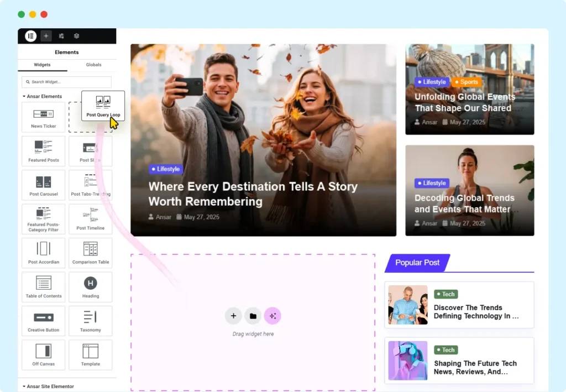Collapse the Ansar Elements section
The image size is (566, 392).
[x=42, y=96]
